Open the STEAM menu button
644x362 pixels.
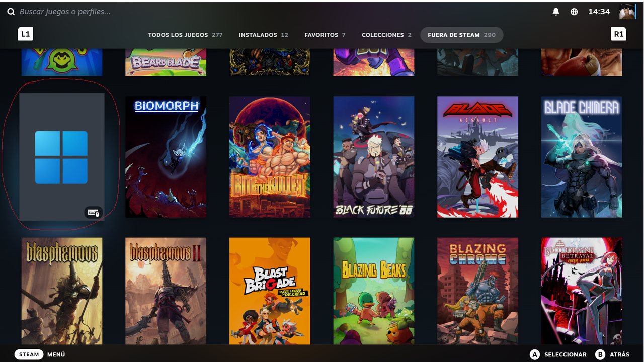click(29, 354)
